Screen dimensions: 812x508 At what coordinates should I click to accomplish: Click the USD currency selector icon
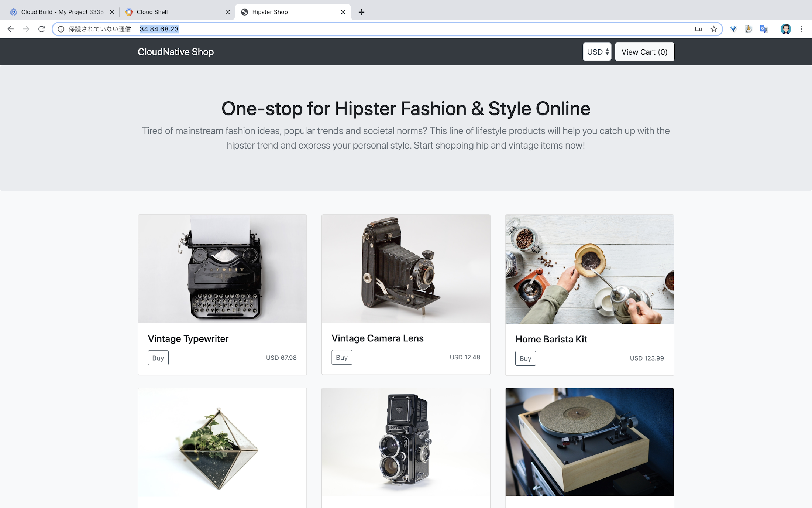click(x=597, y=51)
